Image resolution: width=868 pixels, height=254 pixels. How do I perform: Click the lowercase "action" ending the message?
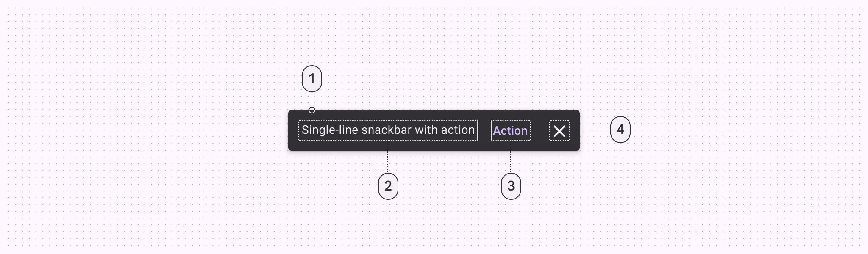(458, 130)
